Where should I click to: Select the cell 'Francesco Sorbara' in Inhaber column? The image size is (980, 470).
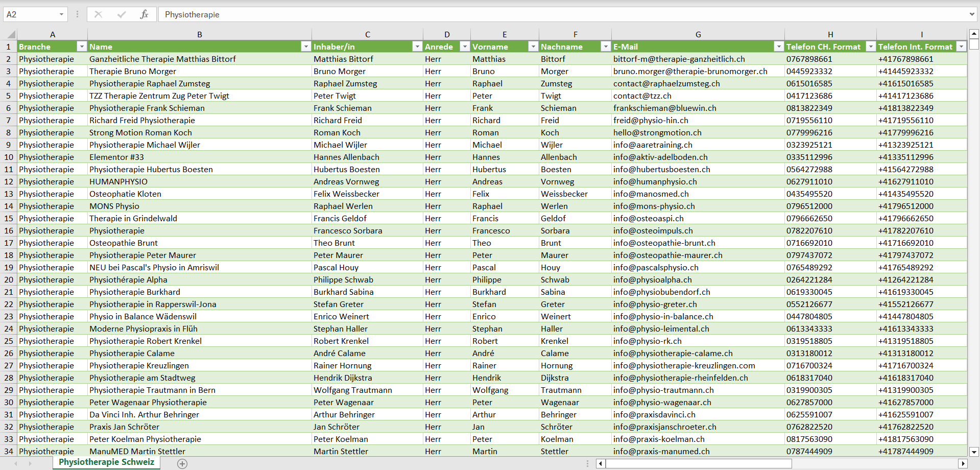point(368,230)
